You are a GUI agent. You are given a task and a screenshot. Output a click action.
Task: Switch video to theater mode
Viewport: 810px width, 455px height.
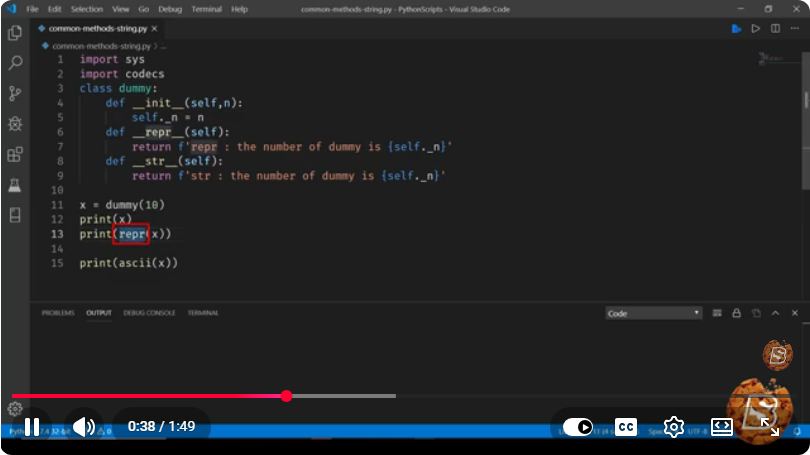[x=722, y=427]
